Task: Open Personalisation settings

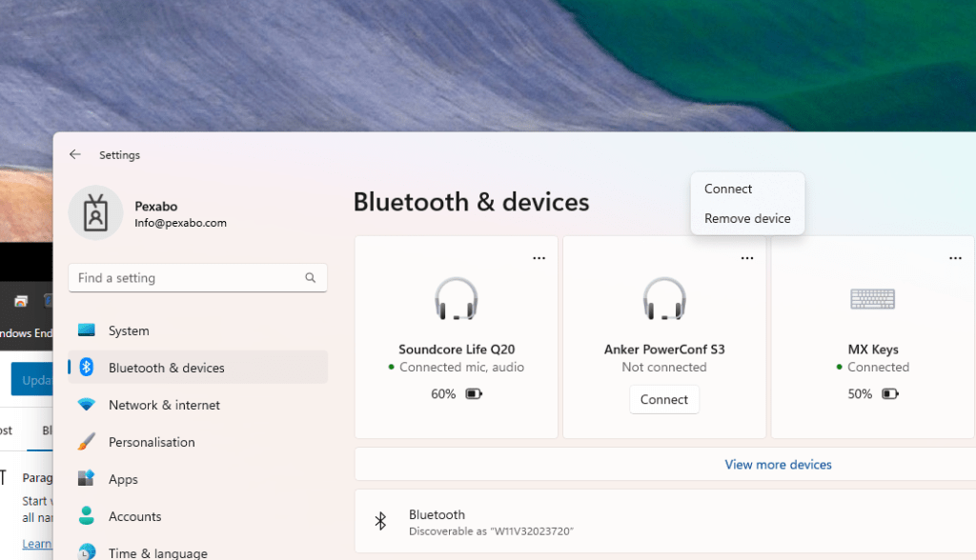Action: 198,442
